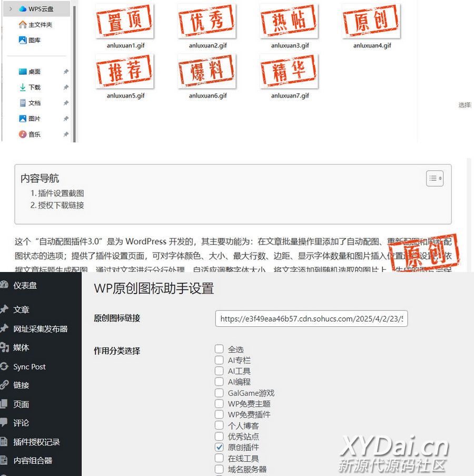474x476 pixels.
Task: Open the Sync Post menu item
Action: point(29,366)
